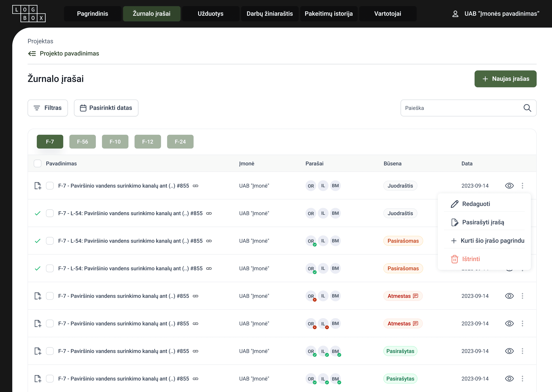The image size is (552, 392).
Task: Click the user profile icon in the header
Action: (x=456, y=14)
